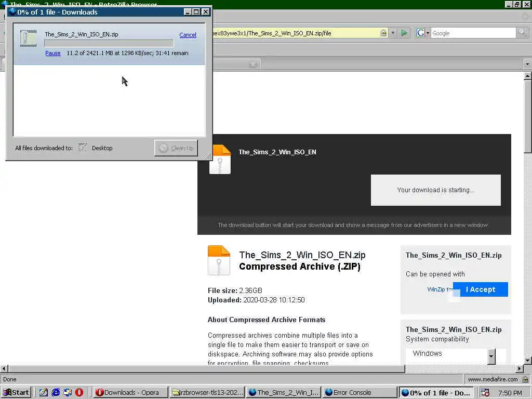This screenshot has height=399, width=532.
Task: Switch to Error Console taskbar button
Action: pos(360,393)
